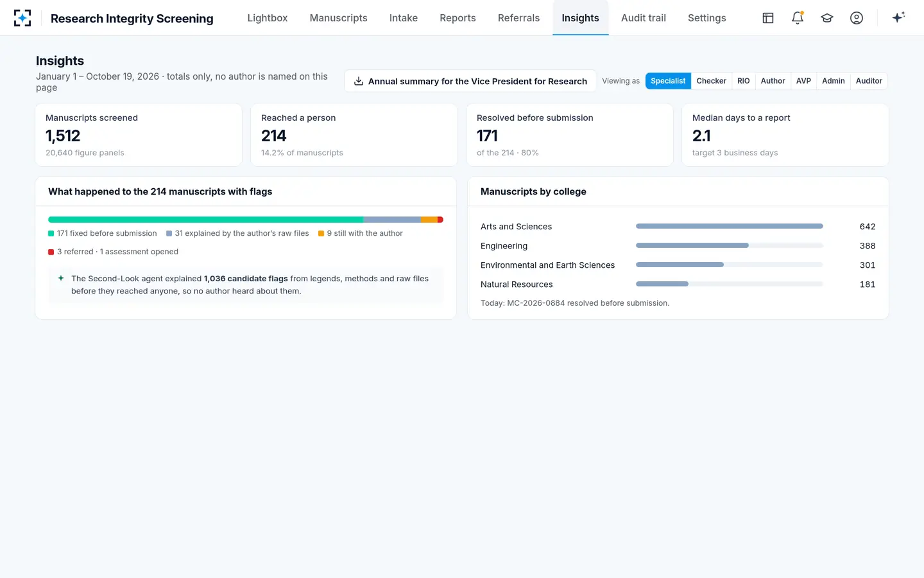Viewport: 924px width, 578px height.
Task: Click the Arts and Sciences bar
Action: [x=730, y=226]
